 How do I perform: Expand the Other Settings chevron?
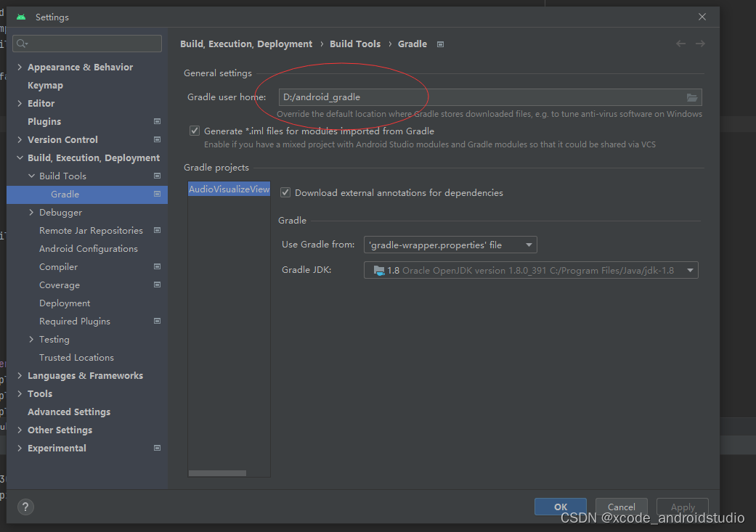pyautogui.click(x=20, y=430)
